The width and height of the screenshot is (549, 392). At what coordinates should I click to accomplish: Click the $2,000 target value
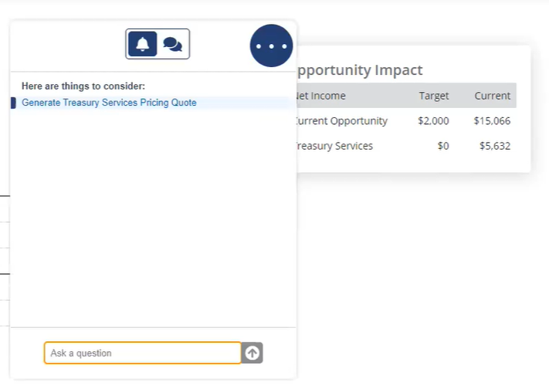tap(433, 120)
